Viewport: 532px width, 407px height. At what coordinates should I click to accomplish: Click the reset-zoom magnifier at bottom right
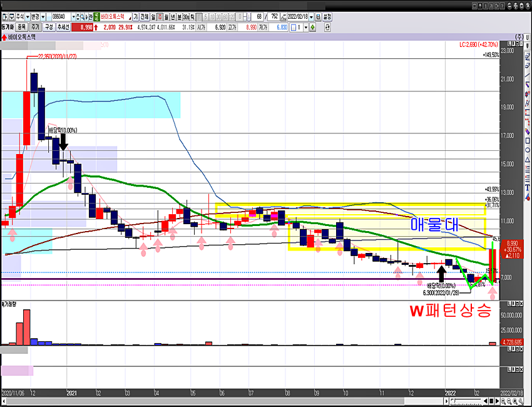click(514, 401)
